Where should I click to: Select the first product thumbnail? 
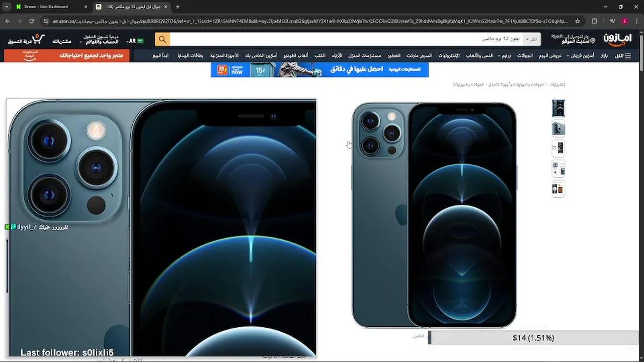(x=558, y=108)
